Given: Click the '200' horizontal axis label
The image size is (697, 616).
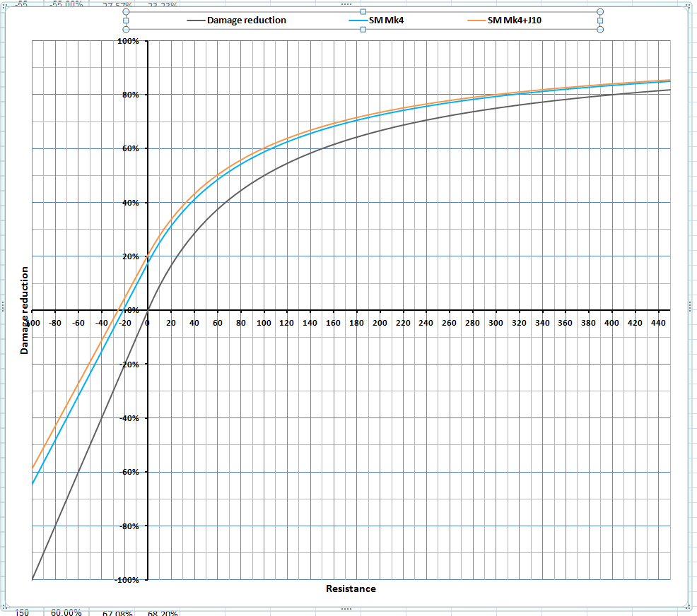Looking at the screenshot, I should [x=380, y=323].
